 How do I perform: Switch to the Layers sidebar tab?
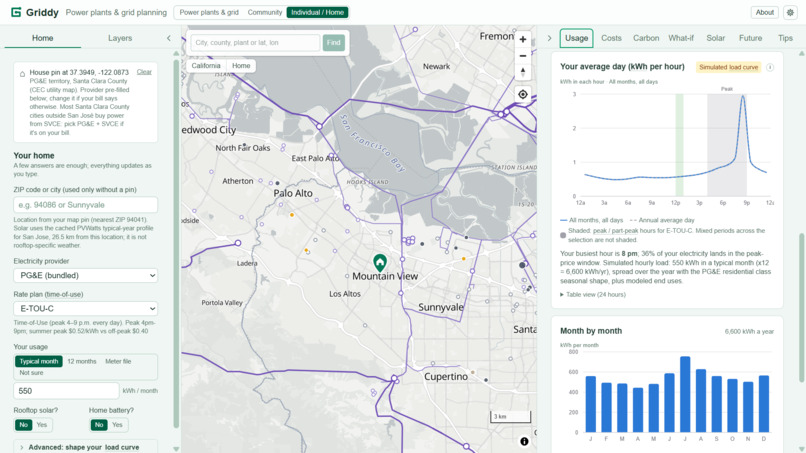coord(120,38)
